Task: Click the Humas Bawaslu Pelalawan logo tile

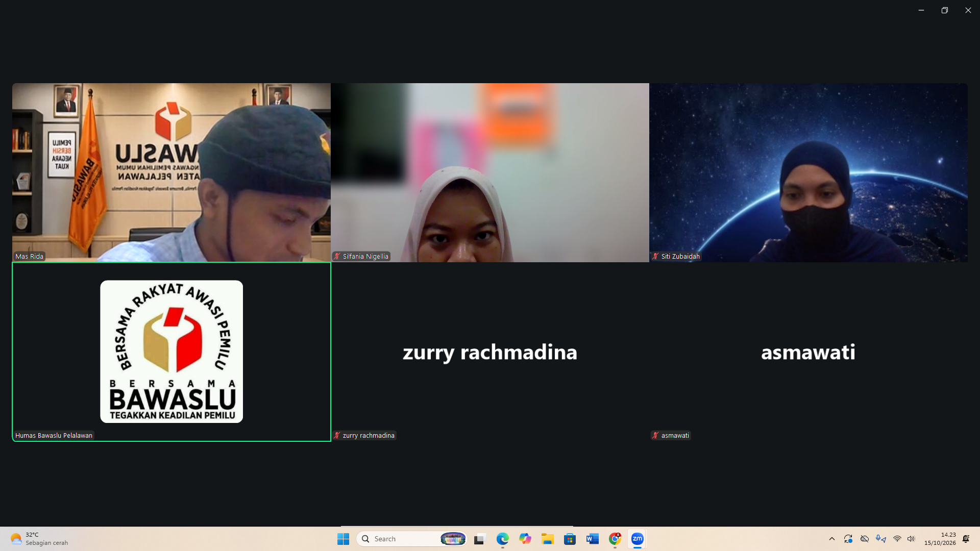Action: 171,352
